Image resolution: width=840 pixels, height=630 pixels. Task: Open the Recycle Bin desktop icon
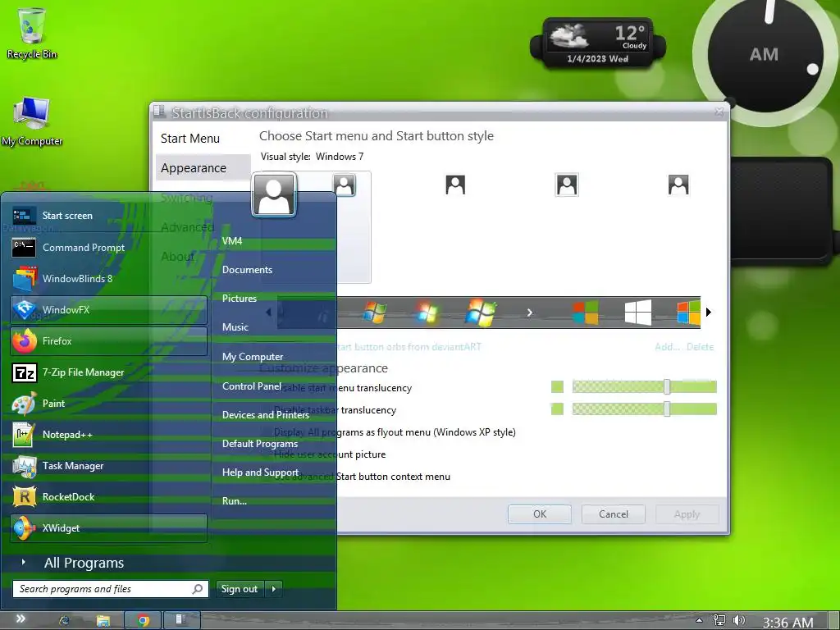[x=32, y=33]
